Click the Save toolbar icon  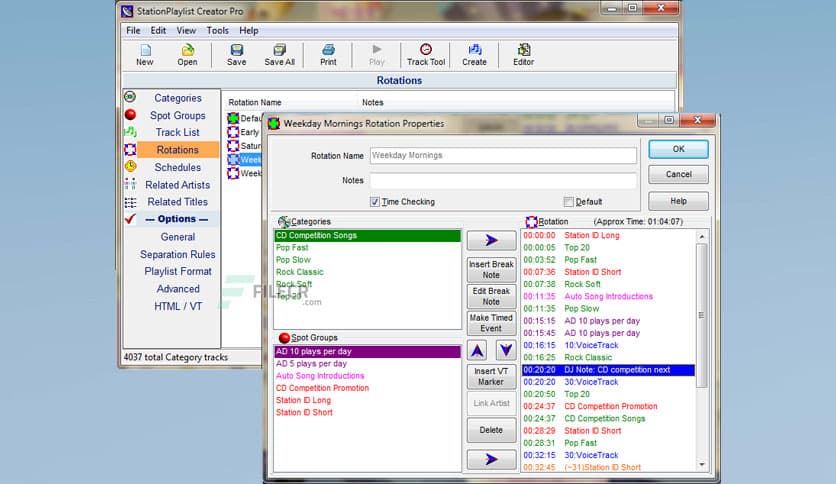pos(237,50)
